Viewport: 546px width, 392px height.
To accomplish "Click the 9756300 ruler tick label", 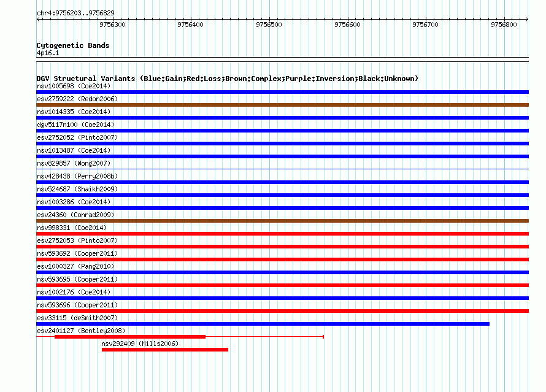I will (112, 25).
